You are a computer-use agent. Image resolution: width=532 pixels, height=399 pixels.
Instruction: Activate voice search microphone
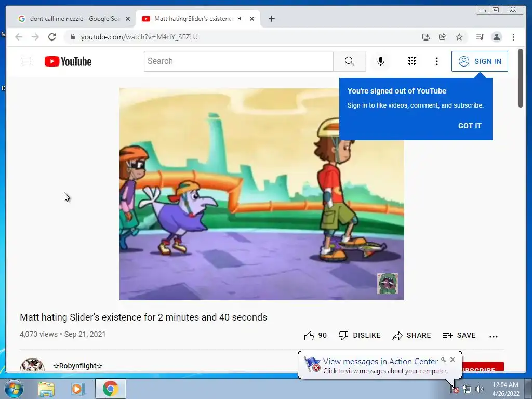[381, 61]
